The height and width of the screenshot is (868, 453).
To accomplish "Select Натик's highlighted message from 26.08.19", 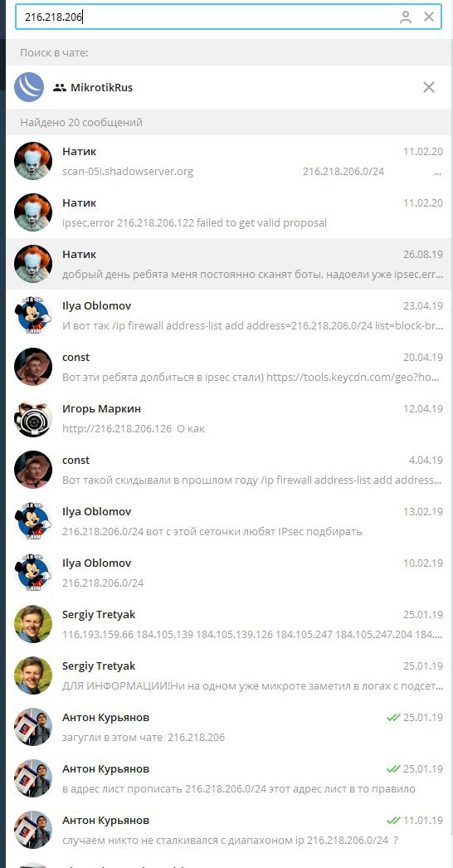I will 229,264.
